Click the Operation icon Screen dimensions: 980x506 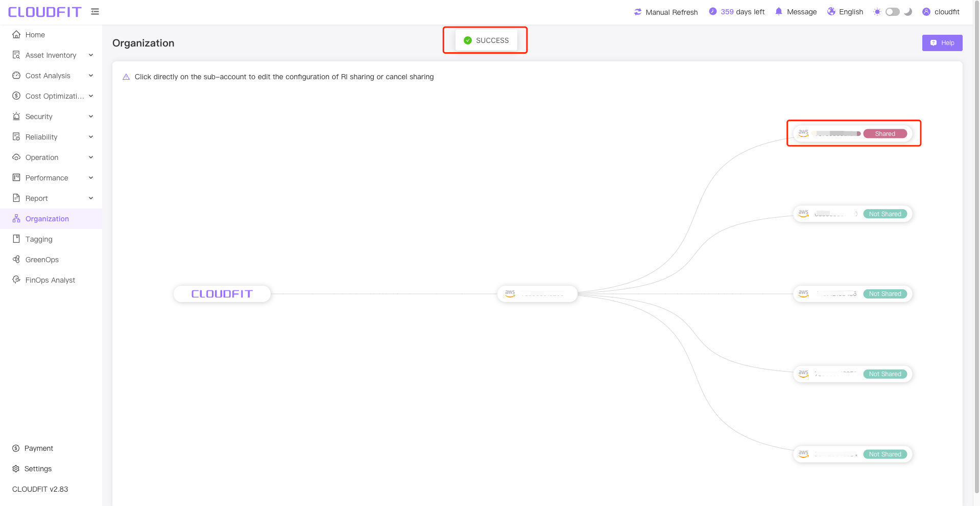coord(16,157)
